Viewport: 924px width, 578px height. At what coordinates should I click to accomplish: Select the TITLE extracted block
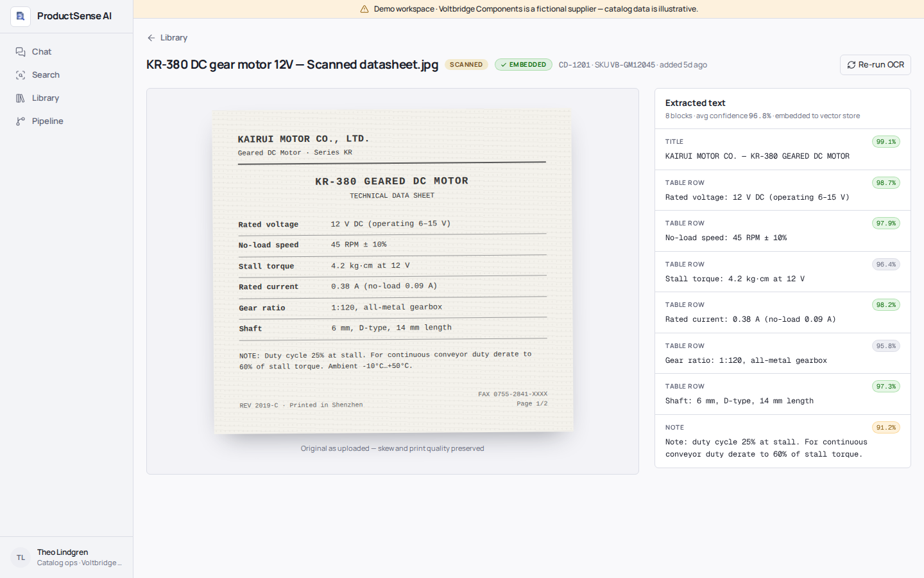pos(783,149)
